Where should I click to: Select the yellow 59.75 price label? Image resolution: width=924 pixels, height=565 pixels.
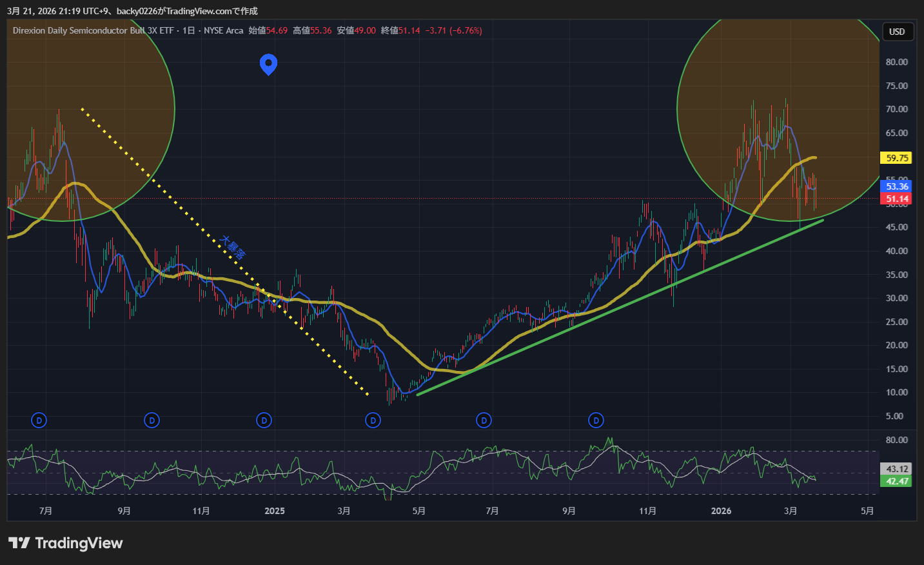pos(896,158)
